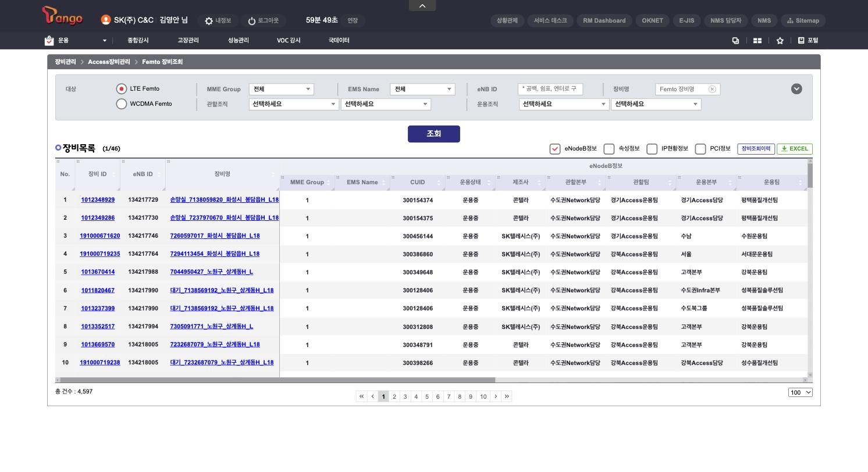Collapse the header with the top chevron
This screenshot has height=472, width=868.
point(422,5)
